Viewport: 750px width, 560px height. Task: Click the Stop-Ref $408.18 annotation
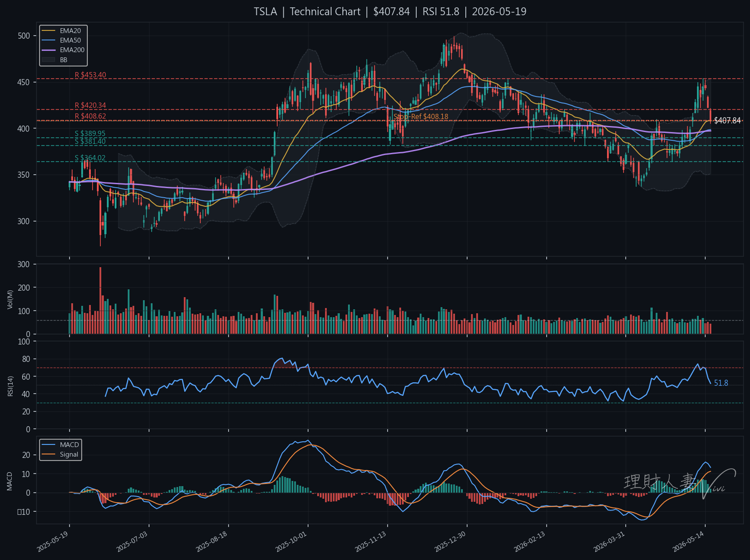click(x=421, y=117)
